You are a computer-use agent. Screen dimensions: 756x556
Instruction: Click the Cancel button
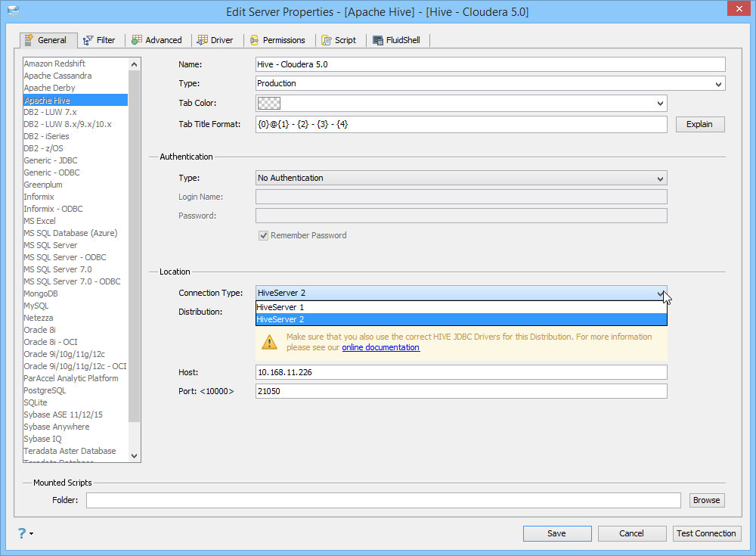click(x=631, y=533)
